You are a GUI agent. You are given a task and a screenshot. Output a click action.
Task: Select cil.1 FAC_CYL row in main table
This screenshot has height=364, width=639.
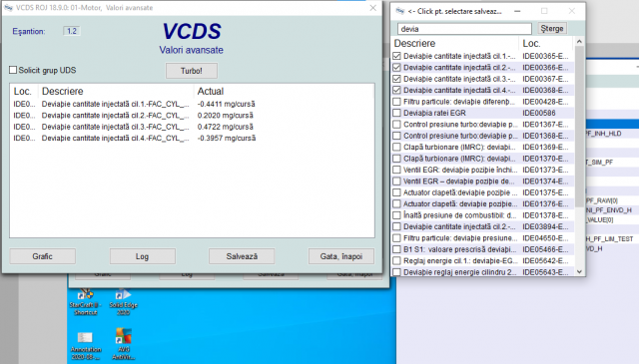pos(192,105)
